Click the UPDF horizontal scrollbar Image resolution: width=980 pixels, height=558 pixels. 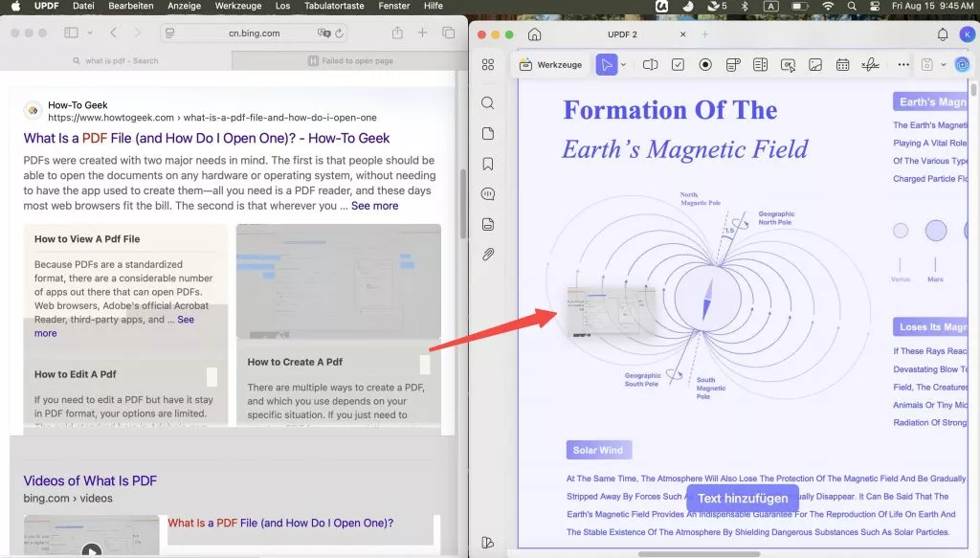click(699, 554)
